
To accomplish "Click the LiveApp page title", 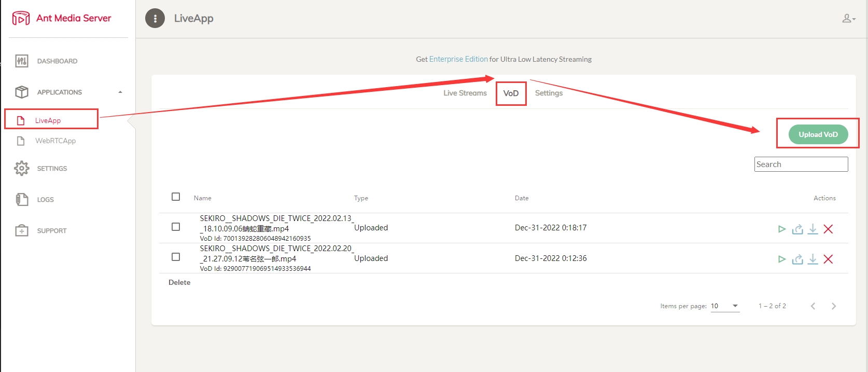I will 194,18.
